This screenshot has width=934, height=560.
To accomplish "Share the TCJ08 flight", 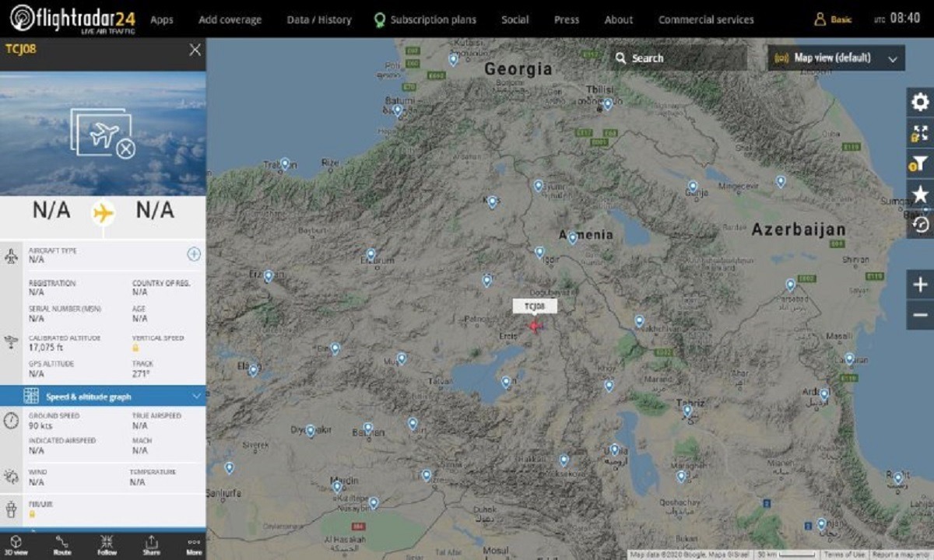I will (152, 544).
